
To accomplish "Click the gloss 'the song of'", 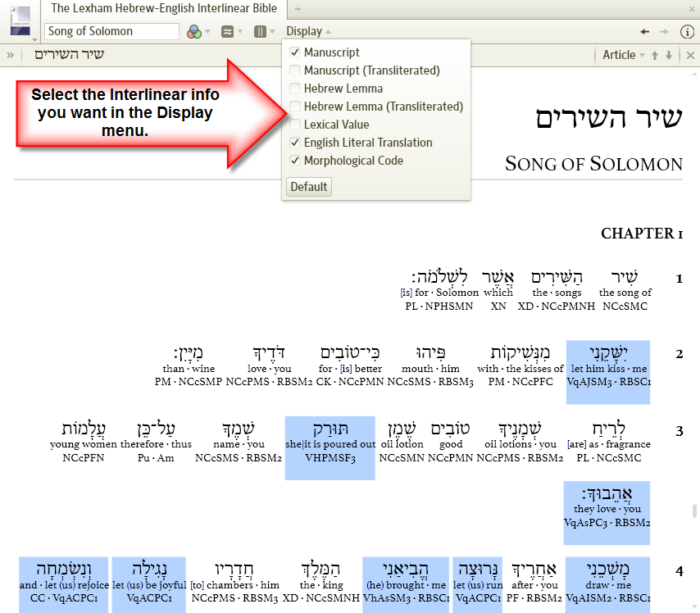I will tap(625, 293).
